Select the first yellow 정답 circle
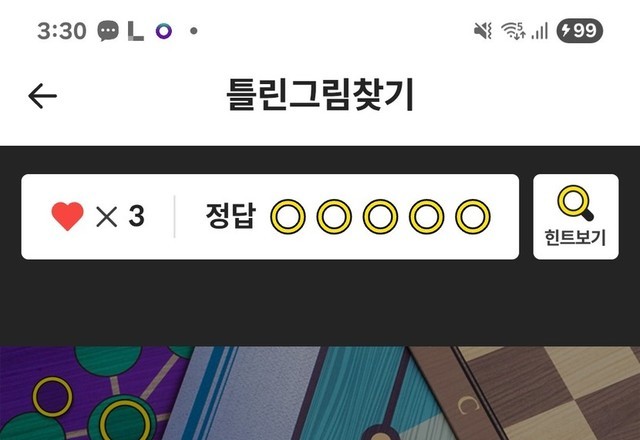 [x=288, y=217]
